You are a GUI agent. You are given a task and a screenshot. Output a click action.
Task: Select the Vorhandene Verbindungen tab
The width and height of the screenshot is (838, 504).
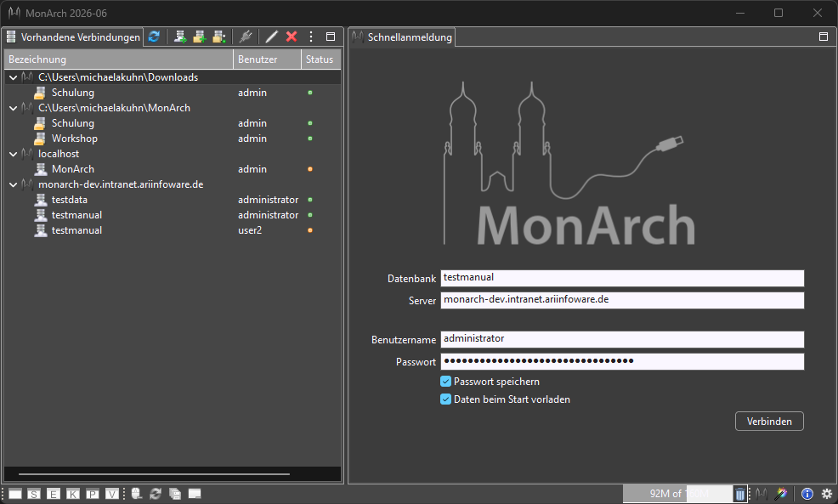coord(73,37)
